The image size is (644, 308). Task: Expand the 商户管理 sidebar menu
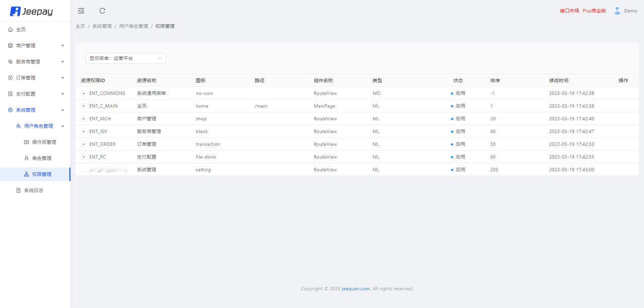[35, 46]
